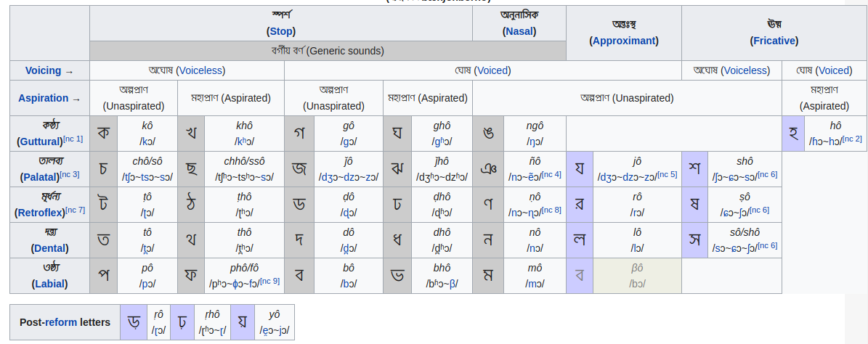Select the 'yô' transliteration cell
The height and width of the screenshot is (344, 868).
pos(275,322)
